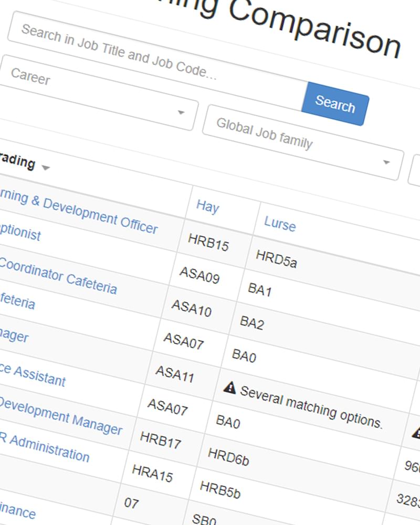Select the HRA15 cell

(152, 473)
